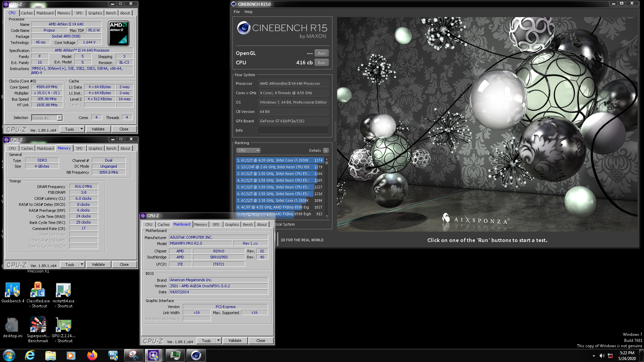Launch Windows Media Player from taskbar
Screen dimensions: 644x362
click(x=71, y=355)
